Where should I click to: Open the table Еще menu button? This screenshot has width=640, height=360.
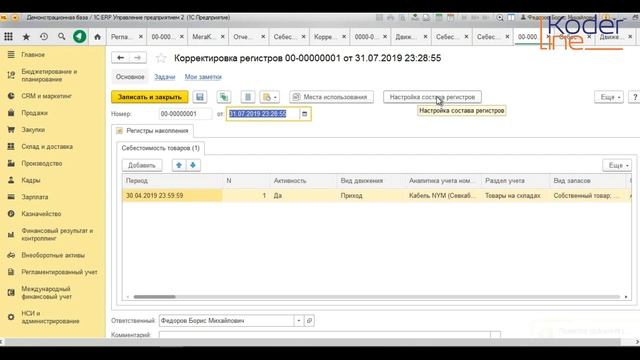(618, 165)
